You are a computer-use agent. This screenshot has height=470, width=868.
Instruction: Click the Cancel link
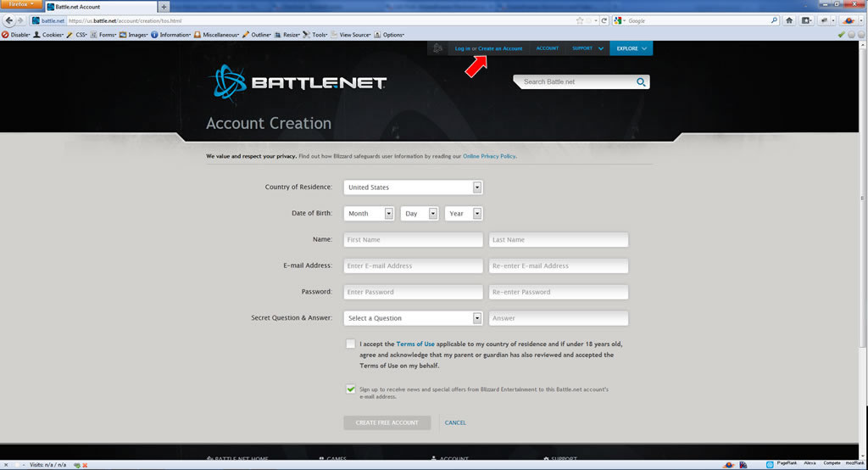(455, 422)
